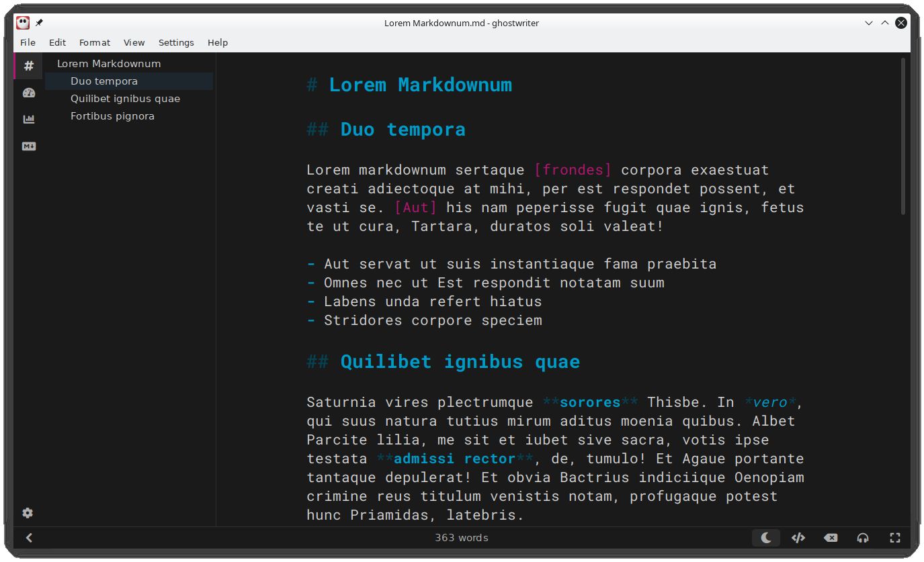
Task: Open the File menu
Action: click(x=28, y=42)
